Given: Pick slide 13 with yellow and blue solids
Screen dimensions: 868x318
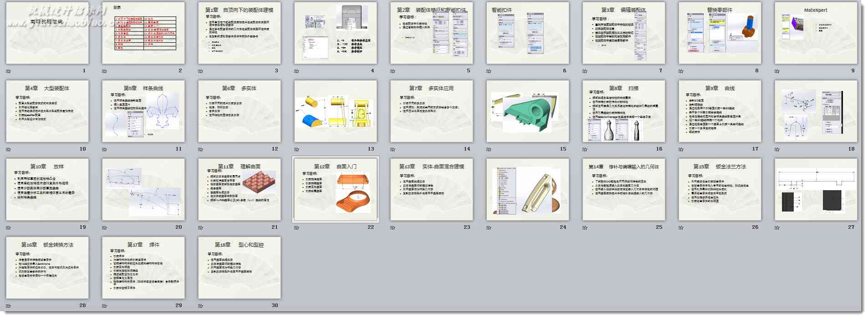Looking at the screenshot, I should pos(335,111).
